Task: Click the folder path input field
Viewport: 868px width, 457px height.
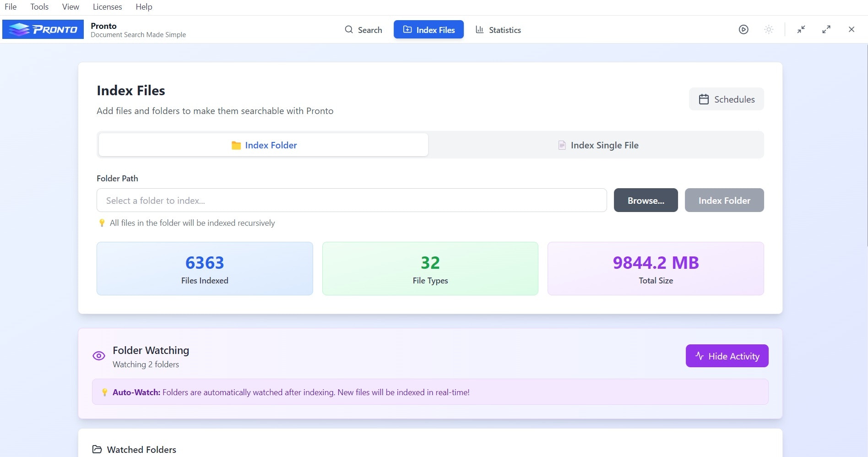Action: 352,200
